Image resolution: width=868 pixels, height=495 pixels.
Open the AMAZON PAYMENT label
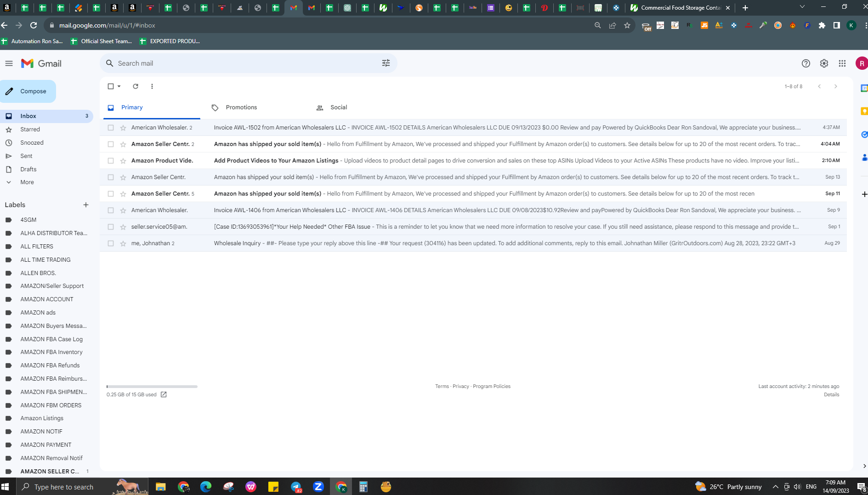(x=46, y=445)
